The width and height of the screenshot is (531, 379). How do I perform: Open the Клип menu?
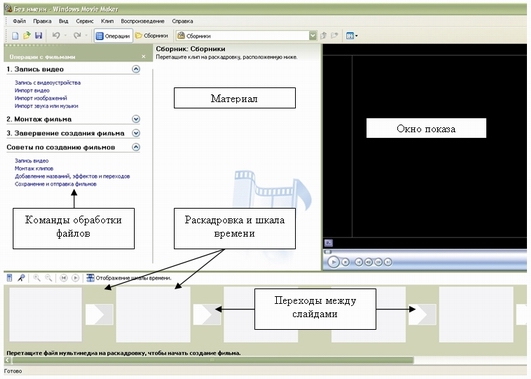pos(107,21)
